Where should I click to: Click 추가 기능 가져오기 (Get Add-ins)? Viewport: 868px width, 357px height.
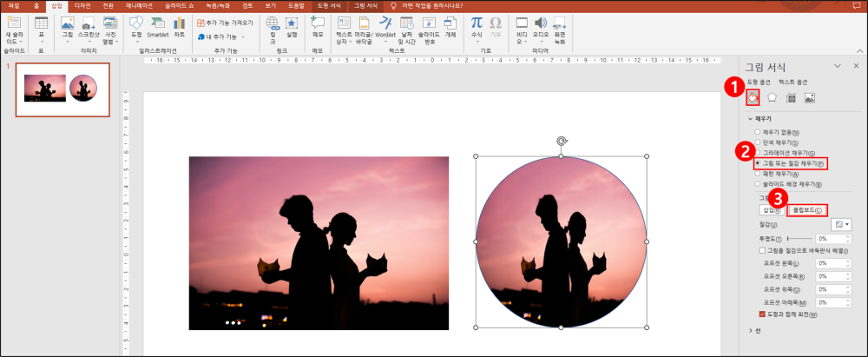[x=226, y=23]
